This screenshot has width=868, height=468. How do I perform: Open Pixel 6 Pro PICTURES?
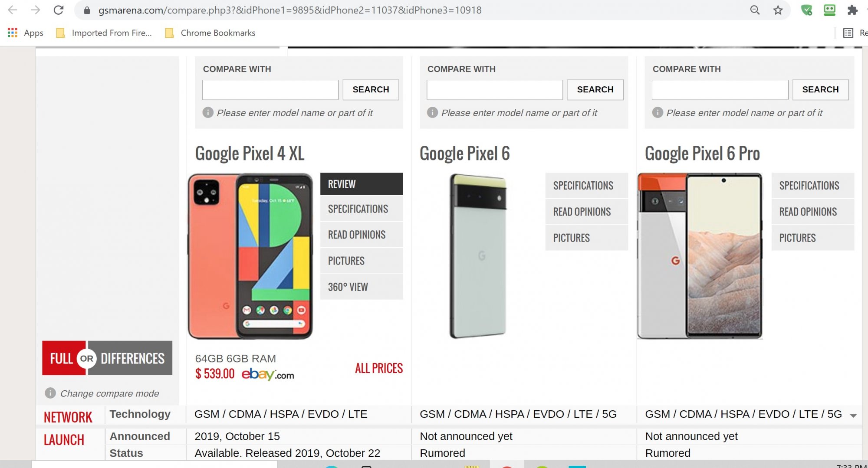(x=812, y=238)
